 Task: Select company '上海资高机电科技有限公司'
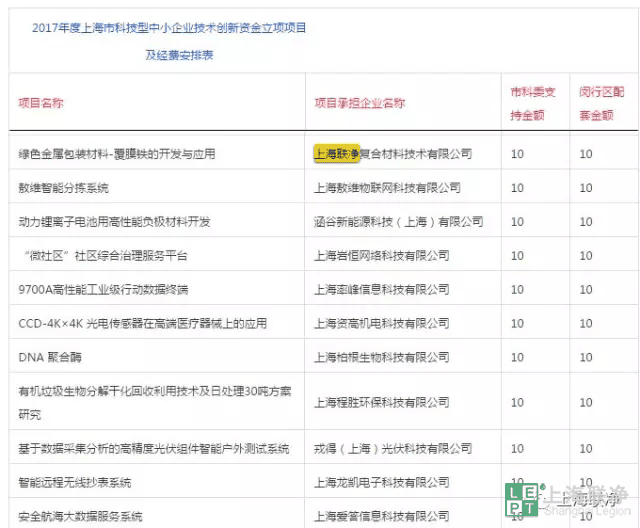coord(382,323)
